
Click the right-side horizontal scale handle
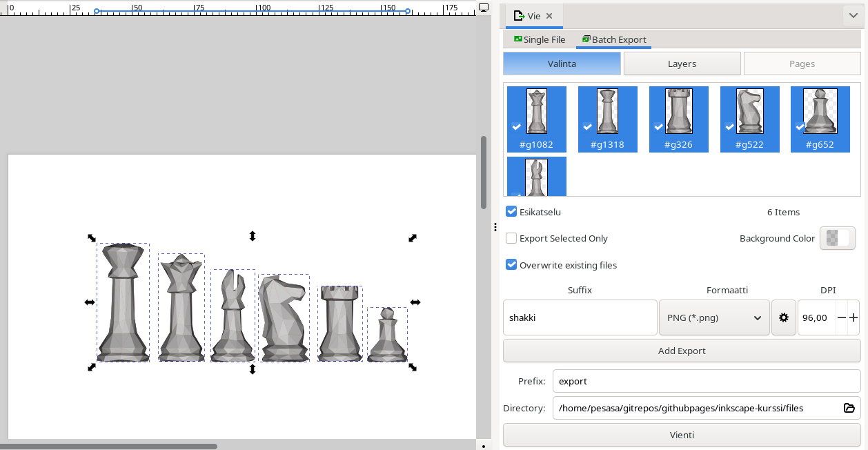[x=415, y=302]
